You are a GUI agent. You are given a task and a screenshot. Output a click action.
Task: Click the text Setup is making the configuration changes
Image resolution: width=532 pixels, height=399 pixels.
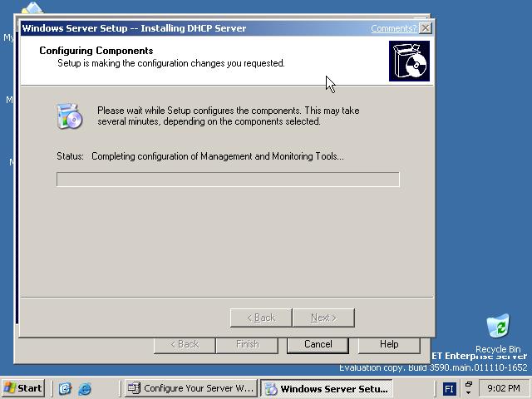pos(171,63)
